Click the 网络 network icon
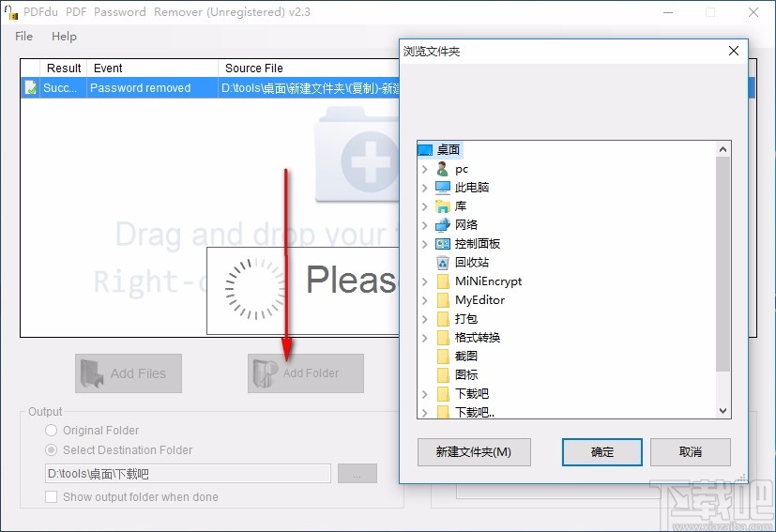Image resolution: width=776 pixels, height=532 pixels. [x=443, y=225]
